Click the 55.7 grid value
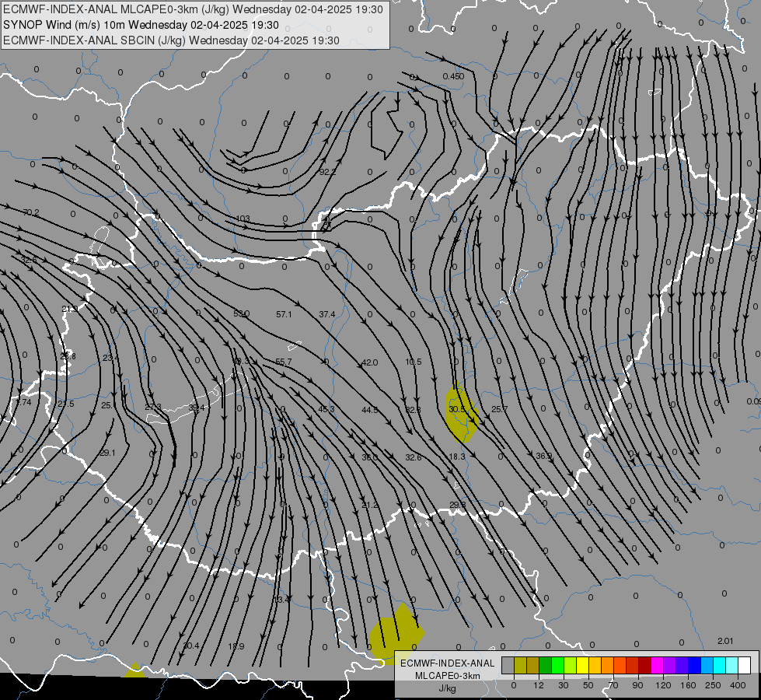 click(x=284, y=362)
